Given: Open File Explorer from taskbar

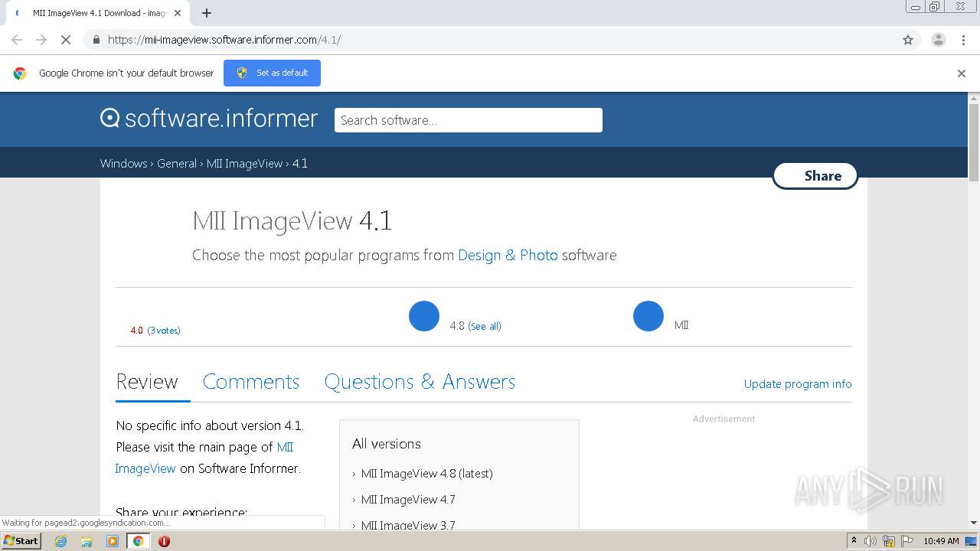Looking at the screenshot, I should 87,541.
